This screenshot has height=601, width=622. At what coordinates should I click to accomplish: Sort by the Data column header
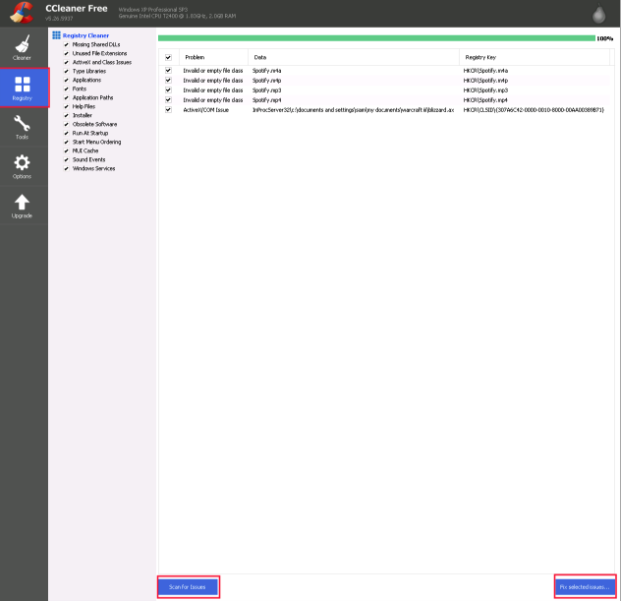pyautogui.click(x=354, y=58)
